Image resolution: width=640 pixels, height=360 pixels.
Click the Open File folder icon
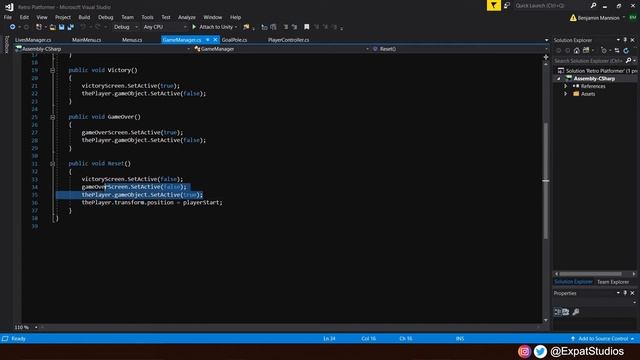[53, 27]
